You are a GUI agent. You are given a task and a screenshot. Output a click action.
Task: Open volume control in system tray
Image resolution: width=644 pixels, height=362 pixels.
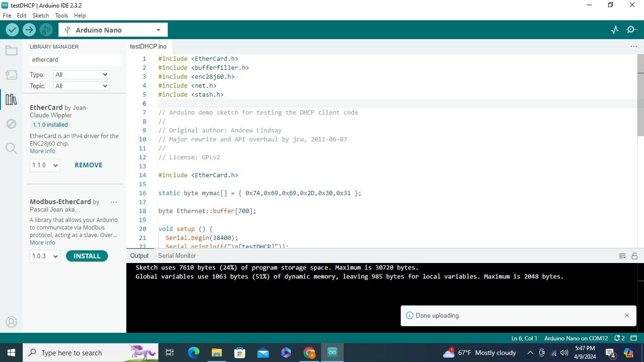(564, 353)
